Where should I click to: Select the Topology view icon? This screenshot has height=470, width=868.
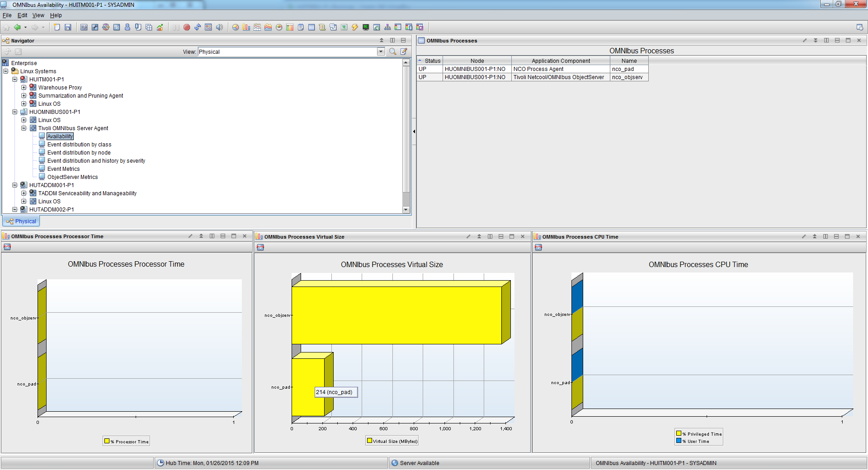(x=387, y=27)
